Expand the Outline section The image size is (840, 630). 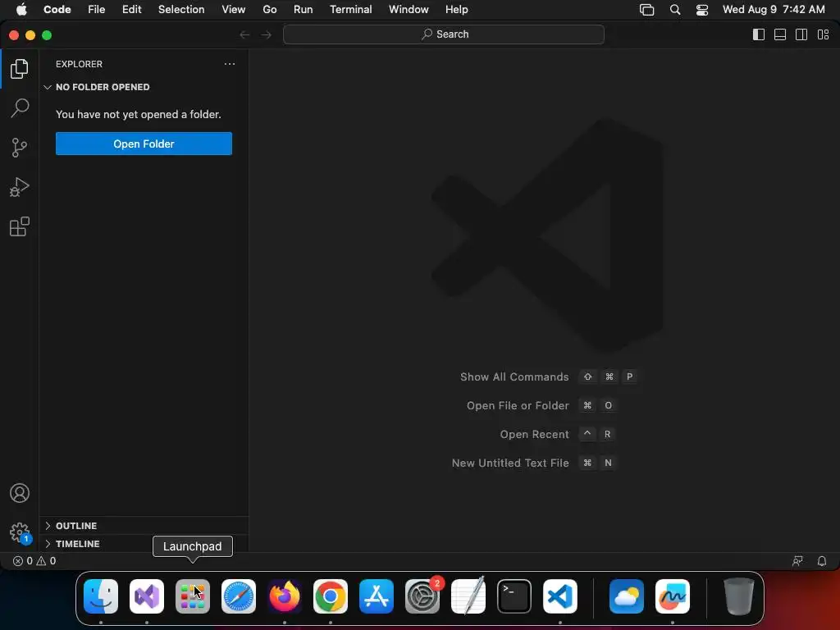pyautogui.click(x=144, y=526)
